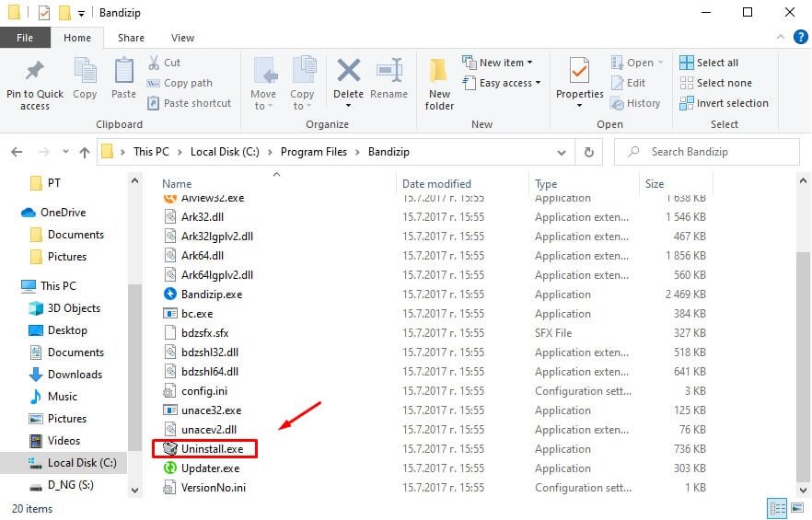Open the New item dropdown
The height and width of the screenshot is (520, 812).
[497, 63]
